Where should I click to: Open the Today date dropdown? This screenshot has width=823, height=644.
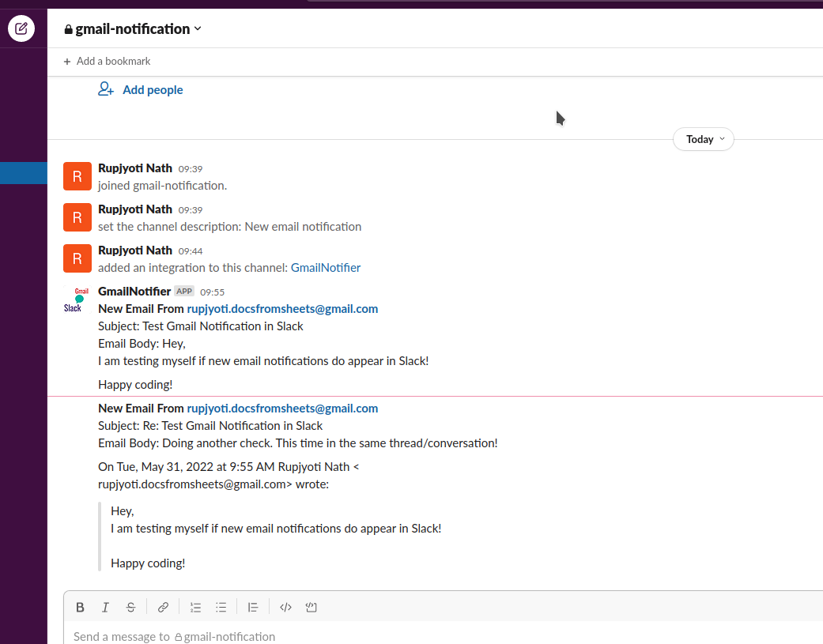coord(704,140)
